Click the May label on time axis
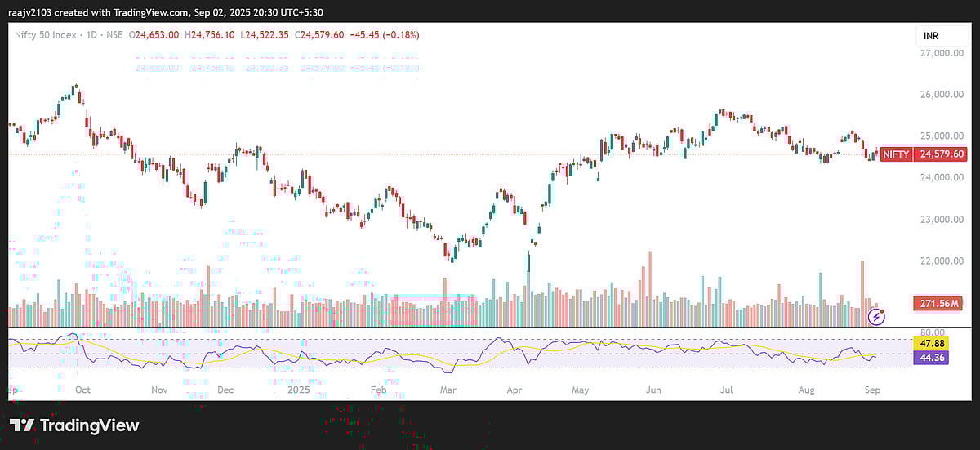The image size is (980, 450). click(581, 390)
